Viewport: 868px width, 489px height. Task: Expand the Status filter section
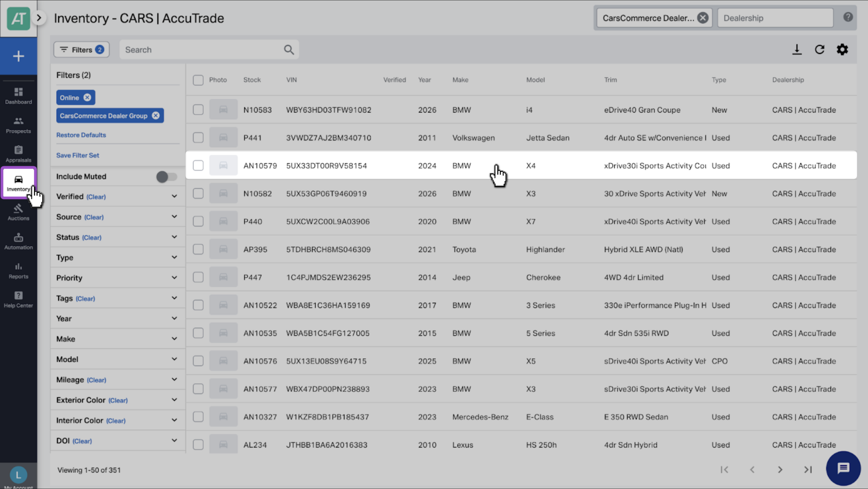(174, 237)
